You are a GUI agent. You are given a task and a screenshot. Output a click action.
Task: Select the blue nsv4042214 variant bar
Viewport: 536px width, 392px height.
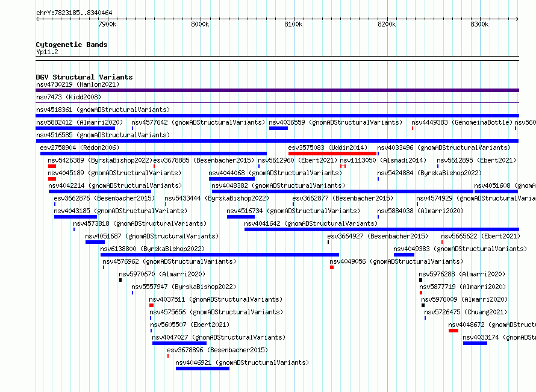point(100,191)
